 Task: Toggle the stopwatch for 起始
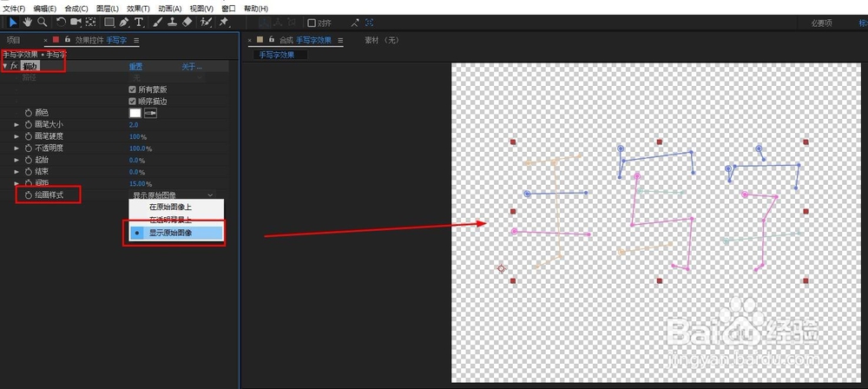click(29, 160)
